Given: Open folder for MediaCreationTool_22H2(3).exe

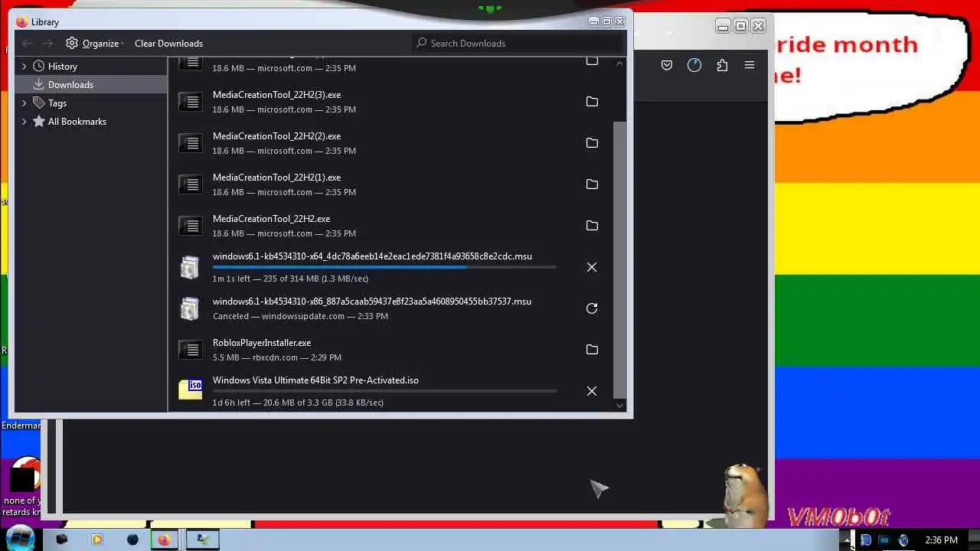Looking at the screenshot, I should click(592, 102).
